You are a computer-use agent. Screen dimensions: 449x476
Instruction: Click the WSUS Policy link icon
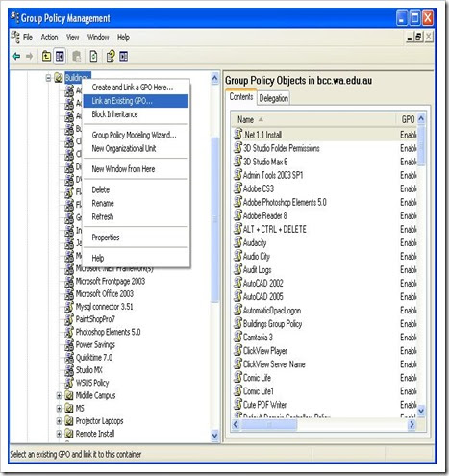tap(69, 383)
